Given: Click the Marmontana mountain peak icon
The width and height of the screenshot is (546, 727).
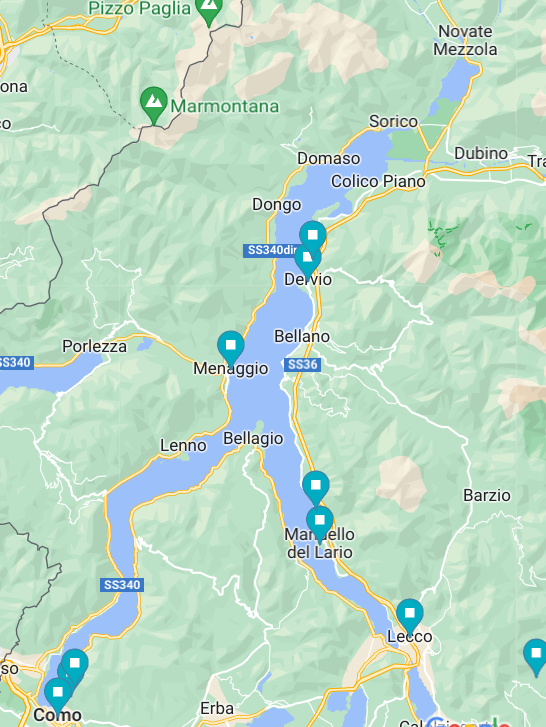Looking at the screenshot, I should tap(154, 103).
